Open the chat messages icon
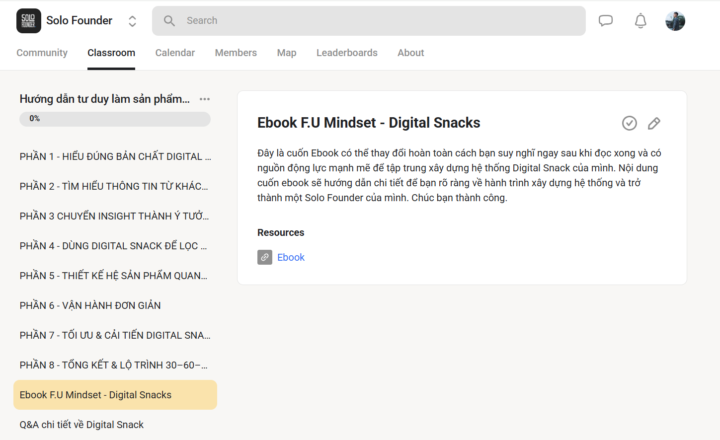720x440 pixels. tap(606, 21)
